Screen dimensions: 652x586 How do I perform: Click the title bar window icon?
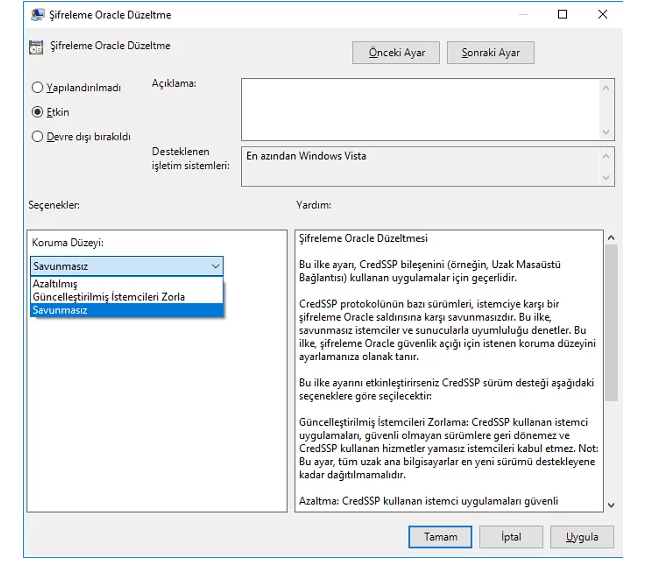pyautogui.click(x=37, y=15)
